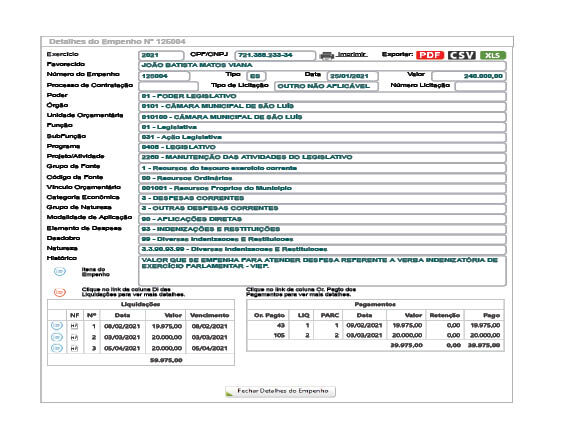The width and height of the screenshot is (567, 425).
Task: Click the Função field 01 - Legislativa
Action: [322, 127]
